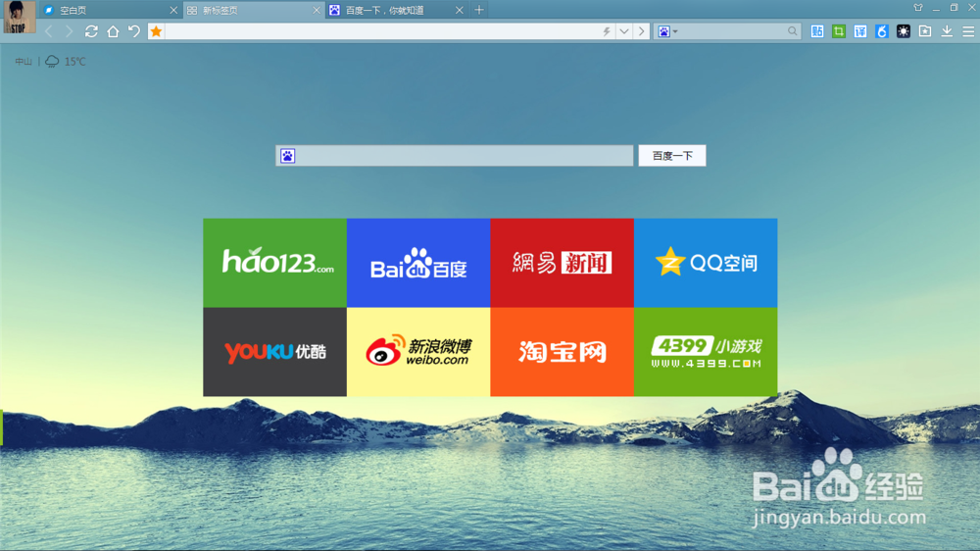Close the 新标签页 tab
This screenshot has height=551, width=980.
(317, 11)
